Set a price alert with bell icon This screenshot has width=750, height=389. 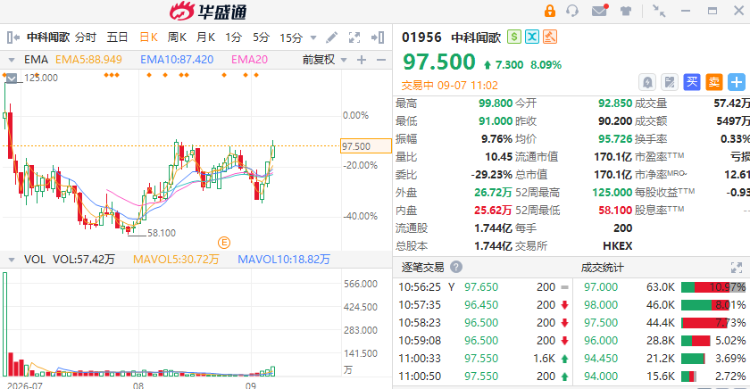click(x=647, y=82)
